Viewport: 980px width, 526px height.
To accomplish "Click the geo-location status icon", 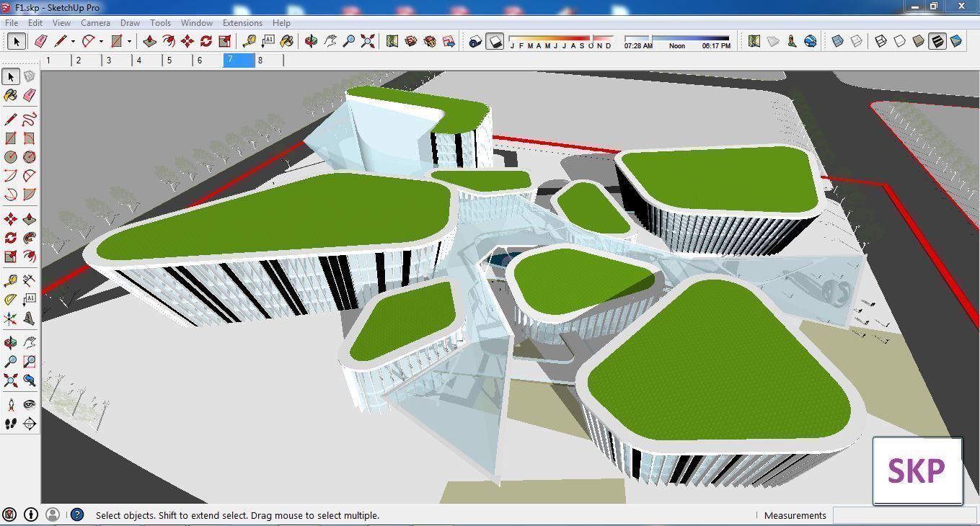I will (x=9, y=514).
